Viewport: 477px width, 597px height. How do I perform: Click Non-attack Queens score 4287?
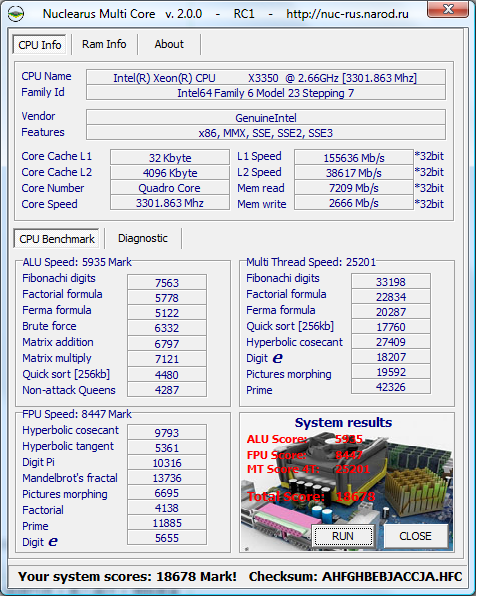167,389
